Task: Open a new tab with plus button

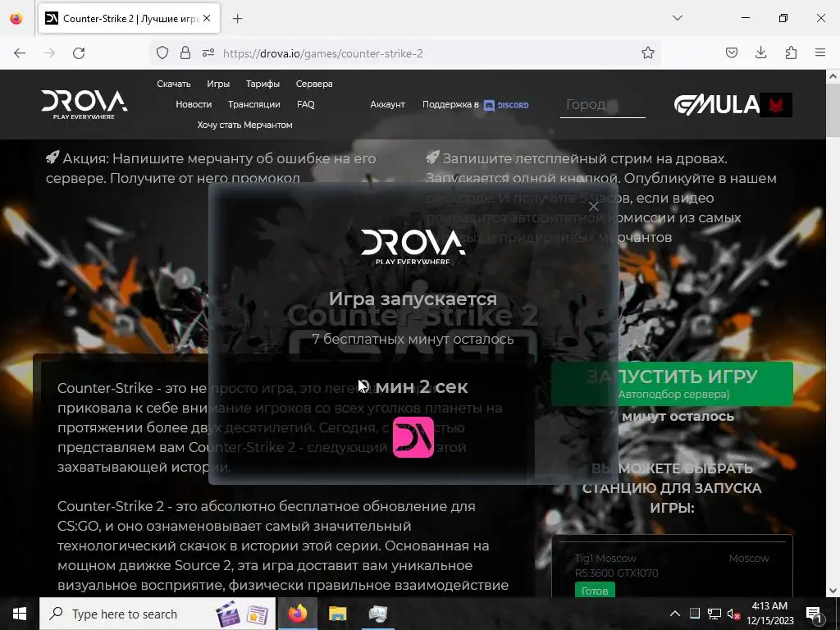Action: pos(237,18)
